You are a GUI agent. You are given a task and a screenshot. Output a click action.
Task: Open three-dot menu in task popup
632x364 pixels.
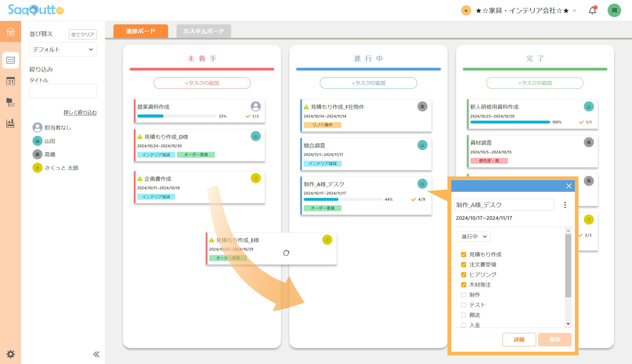click(565, 205)
